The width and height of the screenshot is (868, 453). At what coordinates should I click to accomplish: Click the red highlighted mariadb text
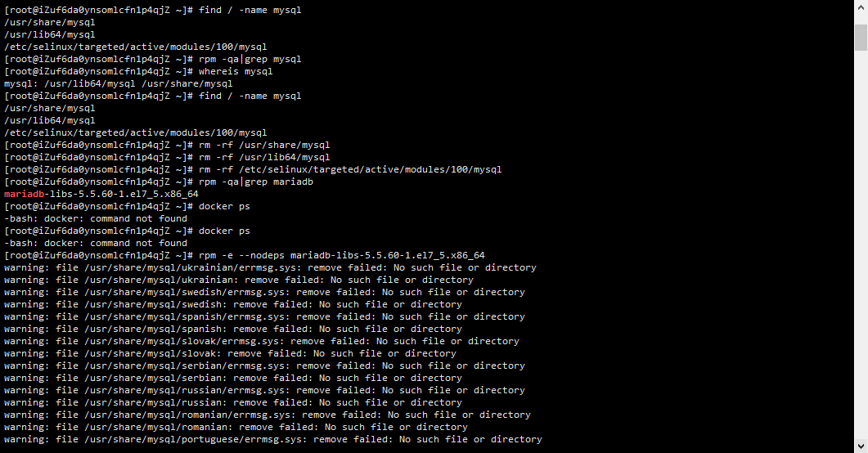coord(24,194)
